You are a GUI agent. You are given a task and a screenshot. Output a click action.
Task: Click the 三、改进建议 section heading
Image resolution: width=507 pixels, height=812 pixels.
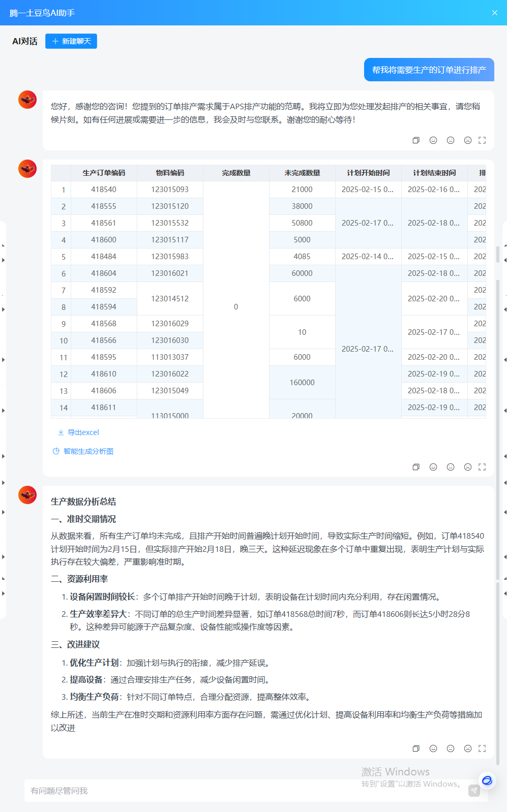click(75, 644)
